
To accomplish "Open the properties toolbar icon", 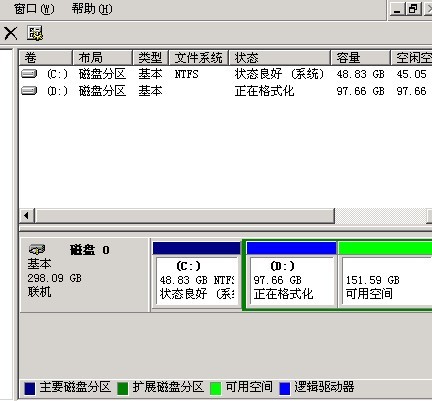I will 35,33.
